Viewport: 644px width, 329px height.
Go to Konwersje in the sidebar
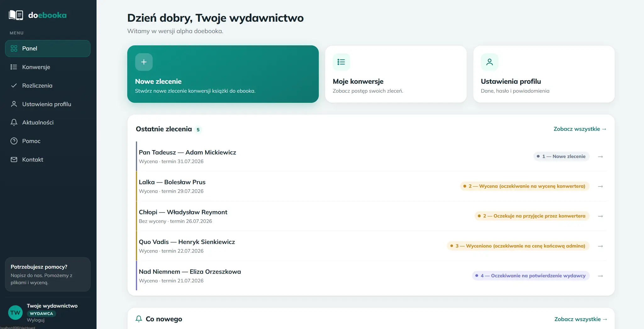click(x=48, y=67)
